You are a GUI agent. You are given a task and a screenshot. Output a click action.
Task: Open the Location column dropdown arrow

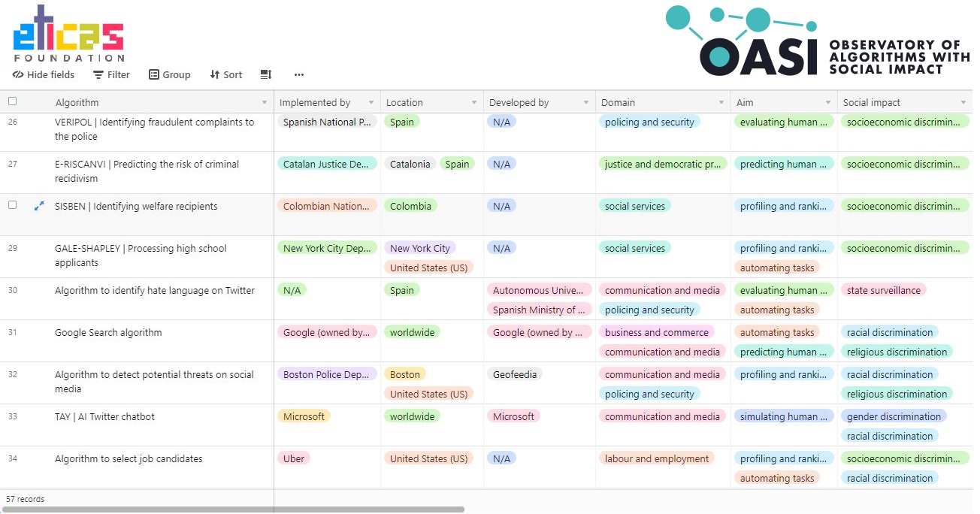click(x=474, y=102)
